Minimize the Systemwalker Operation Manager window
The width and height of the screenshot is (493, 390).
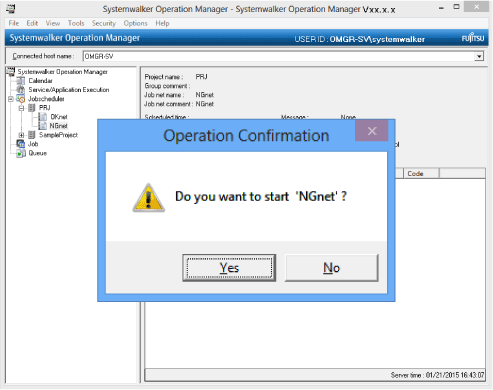point(441,8)
